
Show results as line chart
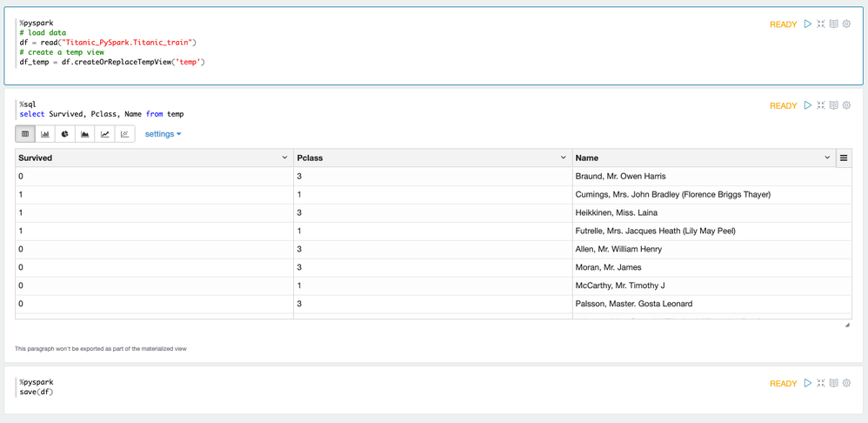[x=105, y=134]
